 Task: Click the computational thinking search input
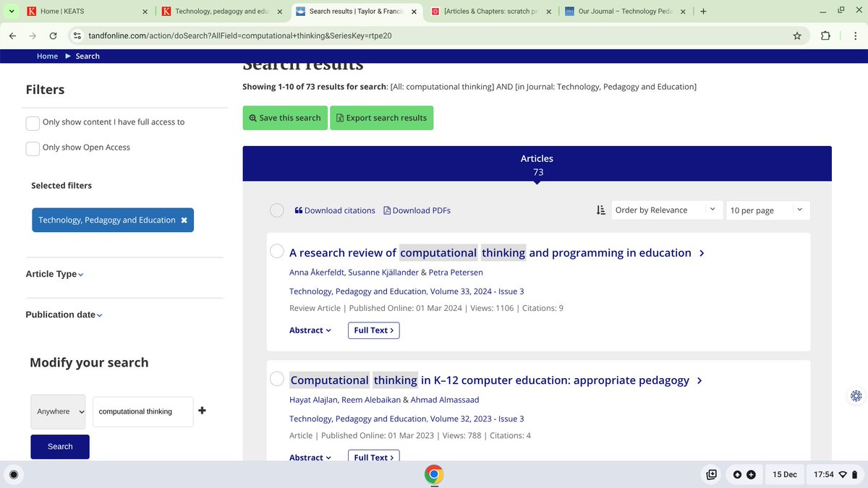click(142, 411)
